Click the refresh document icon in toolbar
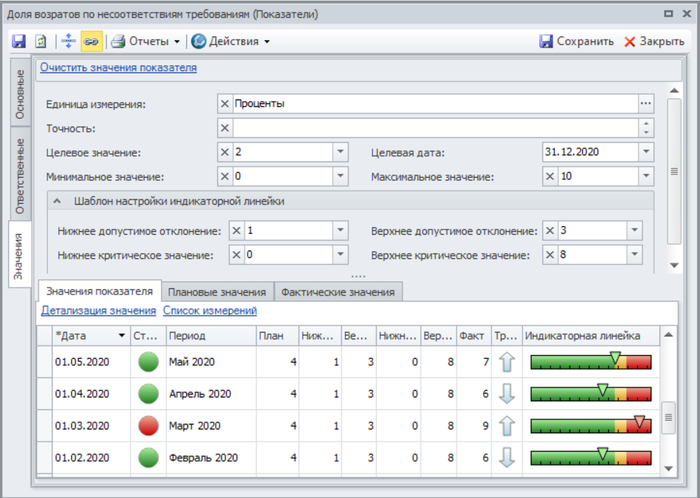 pyautogui.click(x=41, y=42)
